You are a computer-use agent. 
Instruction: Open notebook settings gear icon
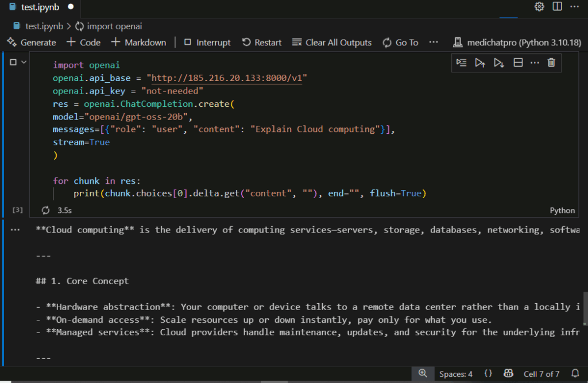[539, 7]
